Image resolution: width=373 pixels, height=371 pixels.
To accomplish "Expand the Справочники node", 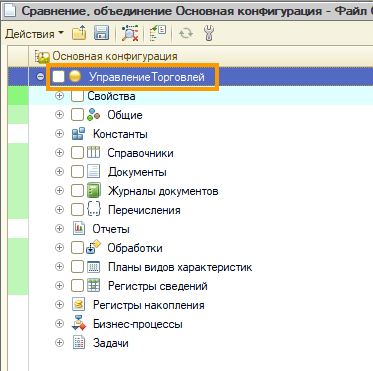I will coord(59,152).
